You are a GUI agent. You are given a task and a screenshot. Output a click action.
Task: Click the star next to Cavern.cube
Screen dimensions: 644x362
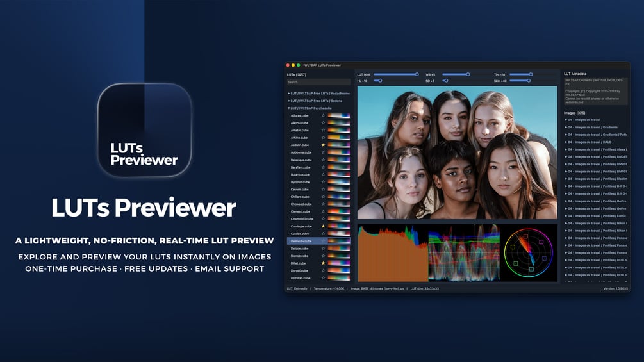[x=323, y=190]
